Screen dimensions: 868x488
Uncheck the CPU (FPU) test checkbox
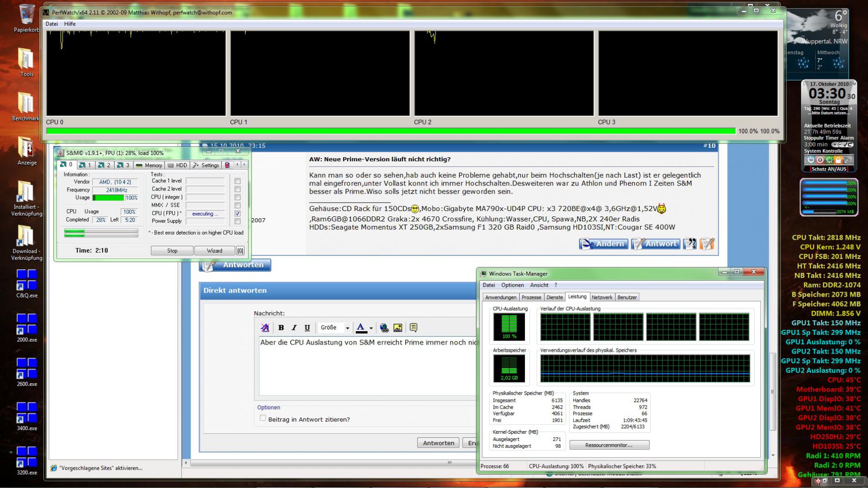[237, 213]
